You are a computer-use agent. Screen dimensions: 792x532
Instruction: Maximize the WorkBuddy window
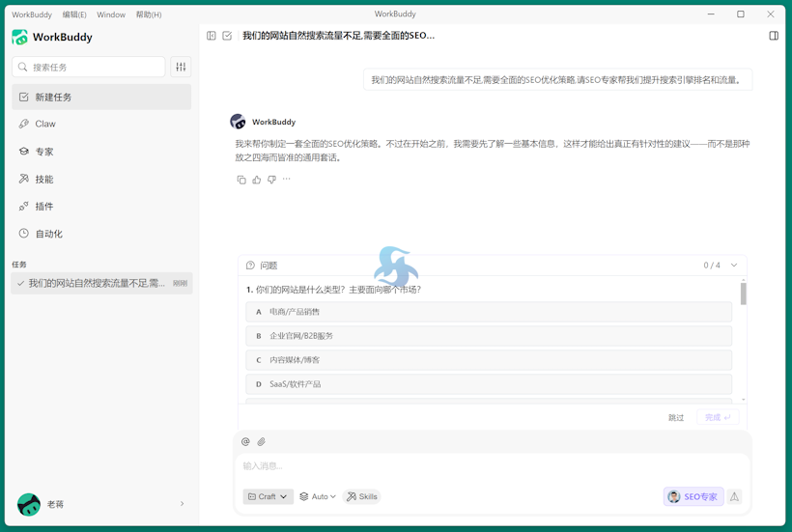pyautogui.click(x=741, y=14)
